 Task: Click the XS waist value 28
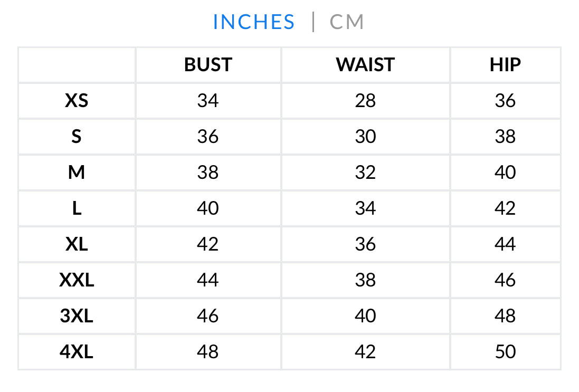click(365, 101)
